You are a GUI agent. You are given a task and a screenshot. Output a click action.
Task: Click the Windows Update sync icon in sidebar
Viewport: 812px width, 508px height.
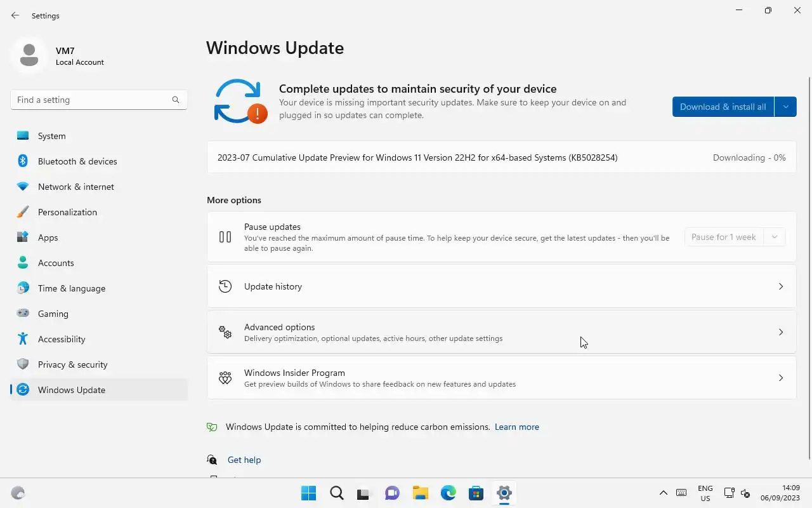(23, 390)
